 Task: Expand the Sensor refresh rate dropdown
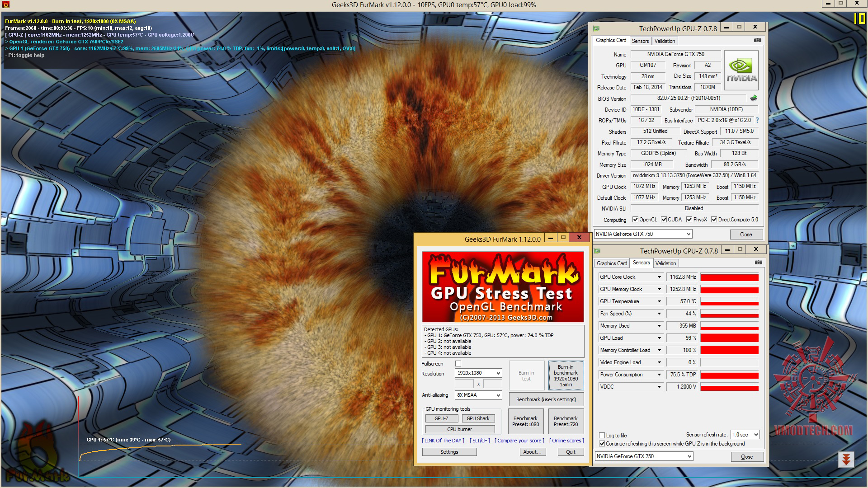coord(745,435)
